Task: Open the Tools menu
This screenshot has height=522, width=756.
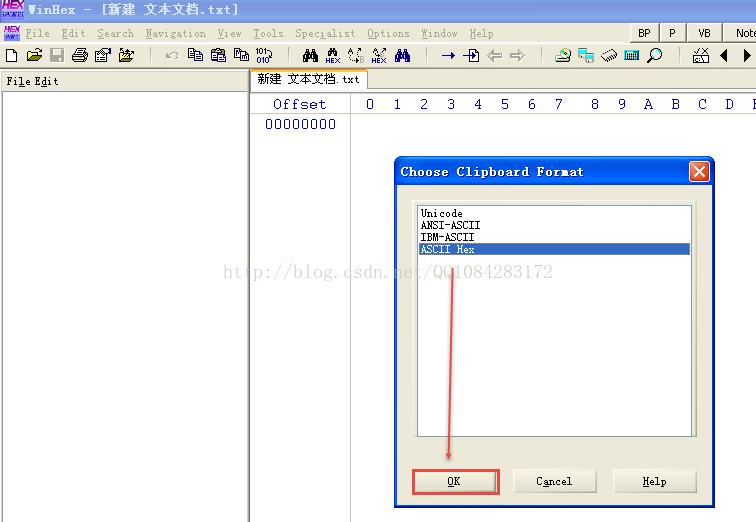Action: tap(269, 33)
